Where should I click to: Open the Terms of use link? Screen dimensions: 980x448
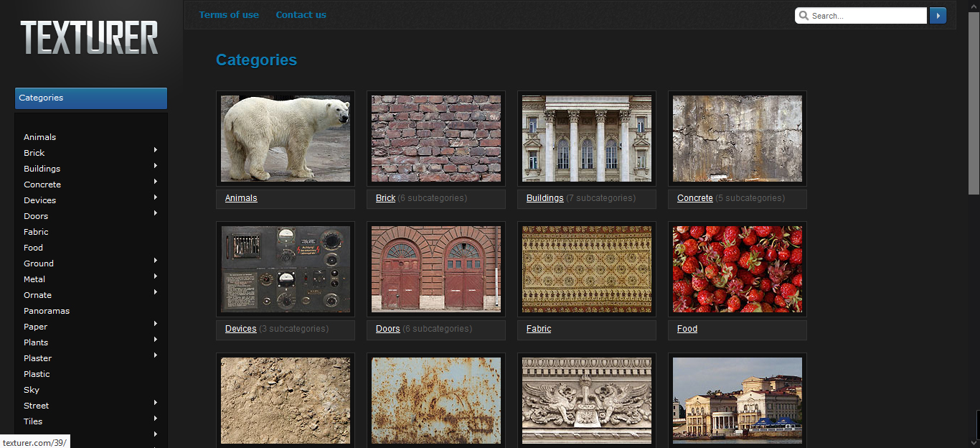[x=229, y=14]
